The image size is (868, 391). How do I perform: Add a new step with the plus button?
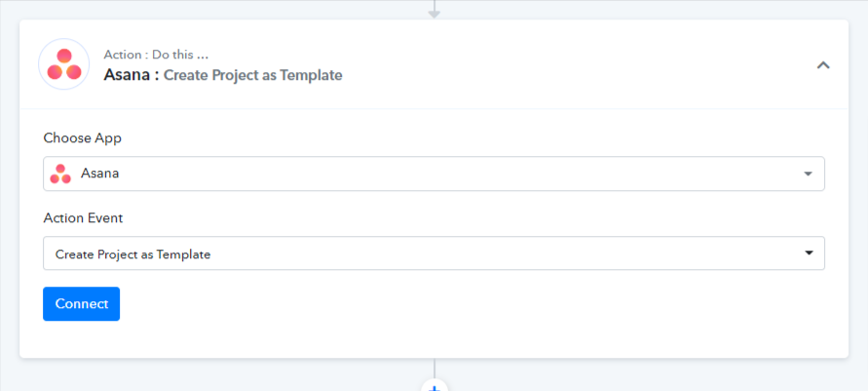434,386
